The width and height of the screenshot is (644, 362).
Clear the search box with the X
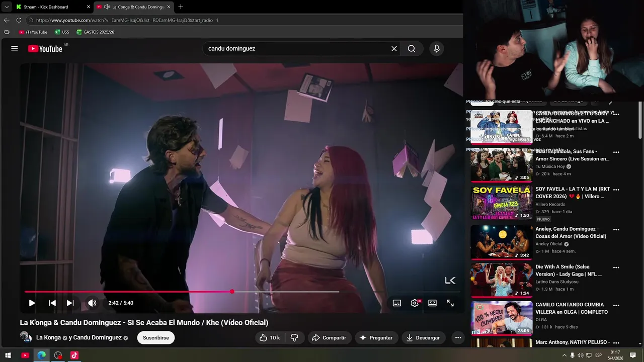click(x=394, y=49)
